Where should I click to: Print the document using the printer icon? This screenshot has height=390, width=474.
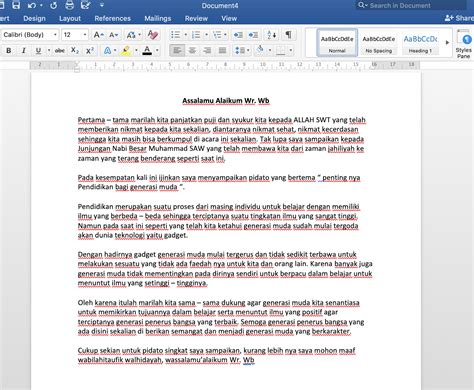point(69,5)
